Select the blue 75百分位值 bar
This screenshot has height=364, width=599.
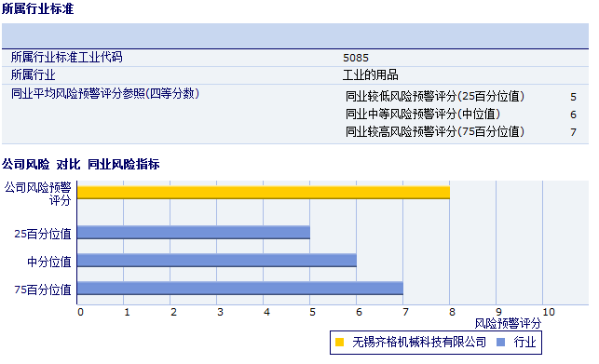pos(240,289)
